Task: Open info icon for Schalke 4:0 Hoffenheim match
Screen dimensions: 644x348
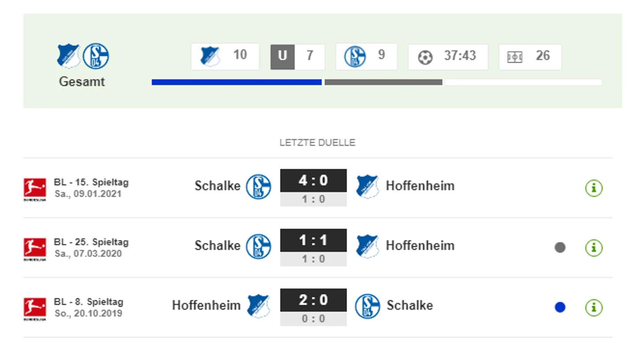Action: 594,188
